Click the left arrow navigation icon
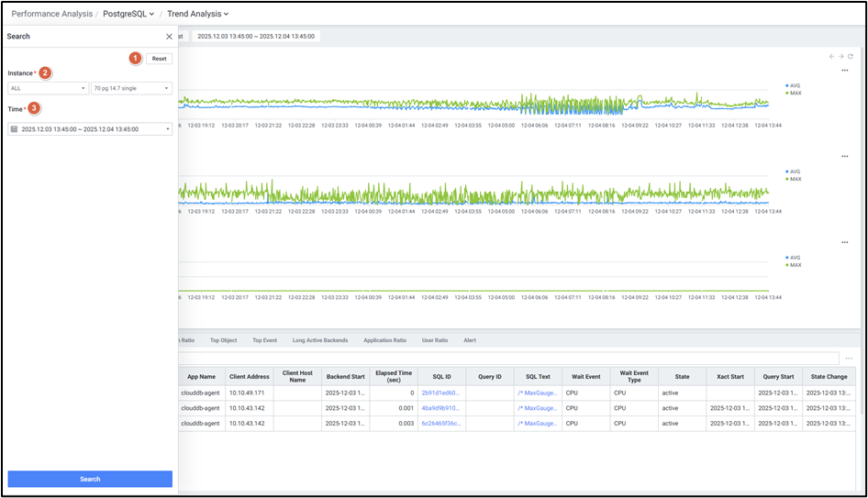Viewport: 868px width, 498px height. pos(831,57)
